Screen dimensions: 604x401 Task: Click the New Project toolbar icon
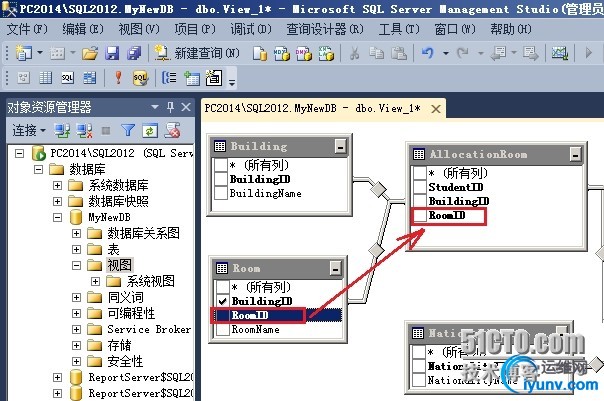(23, 53)
